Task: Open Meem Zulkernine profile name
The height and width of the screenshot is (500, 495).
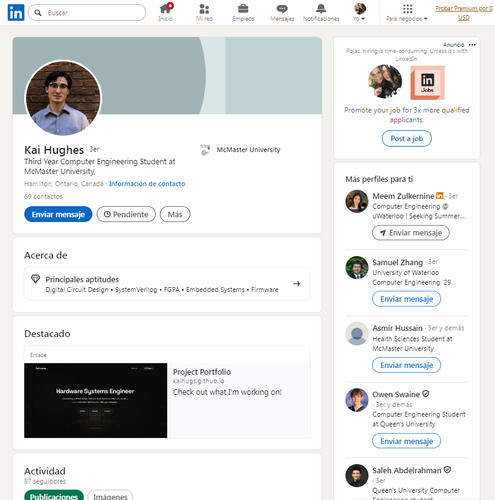Action: 403,196
